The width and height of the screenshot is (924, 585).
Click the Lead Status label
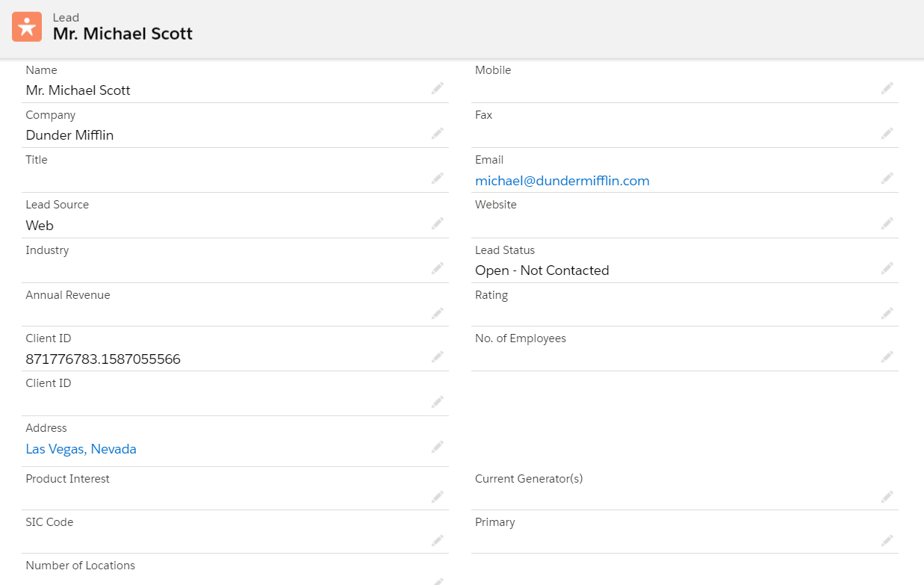click(x=505, y=250)
